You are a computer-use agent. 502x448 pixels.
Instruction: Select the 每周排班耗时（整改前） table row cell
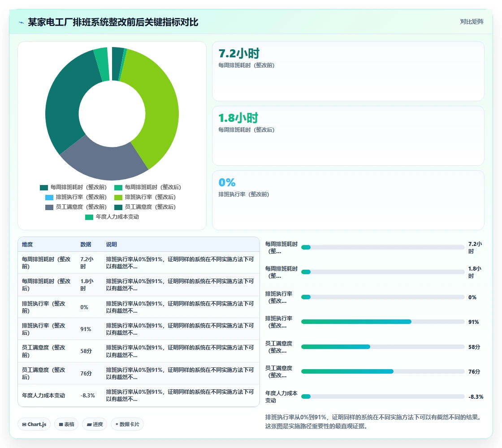coord(47,263)
